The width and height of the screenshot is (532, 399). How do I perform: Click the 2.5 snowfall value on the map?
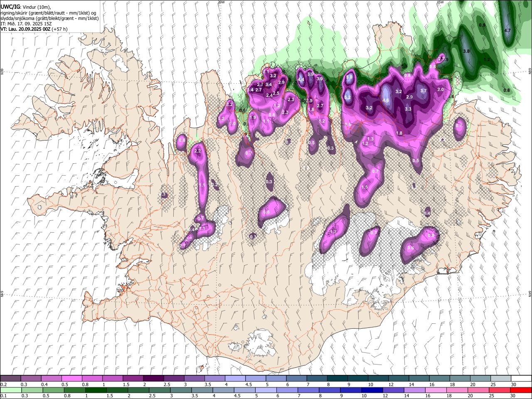[x=276, y=93]
